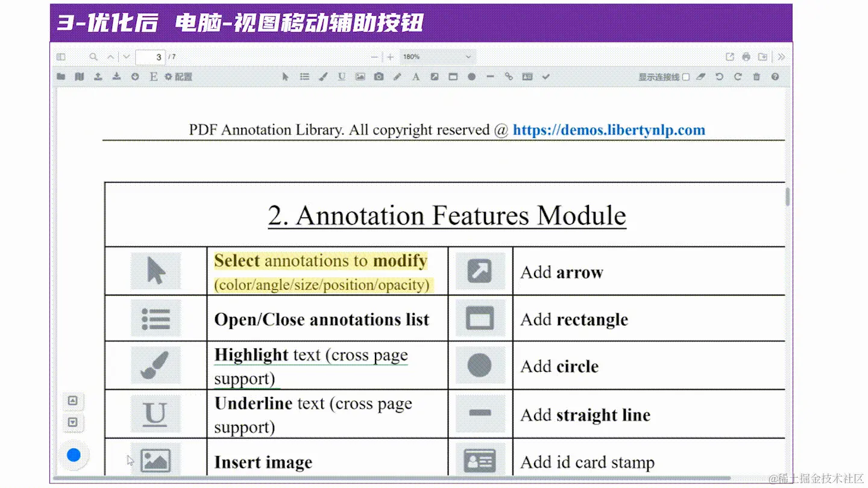868x488 pixels.
Task: Undo with the counter-clockwise arrow
Action: pyautogui.click(x=719, y=77)
